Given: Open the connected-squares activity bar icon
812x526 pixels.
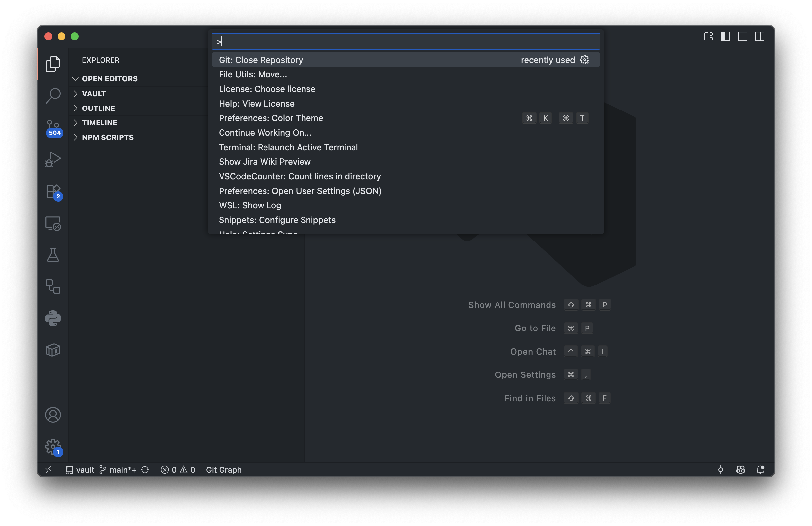Looking at the screenshot, I should click(x=53, y=287).
